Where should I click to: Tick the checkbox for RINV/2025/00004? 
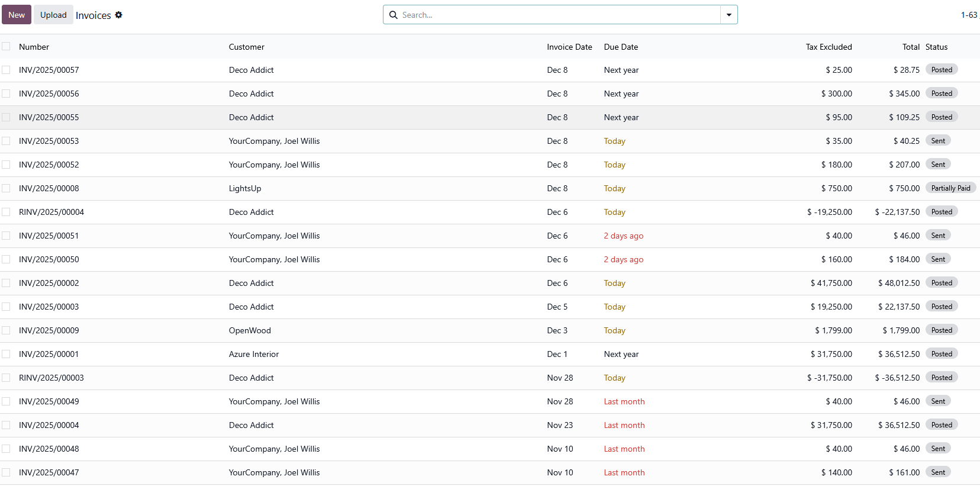(x=6, y=212)
